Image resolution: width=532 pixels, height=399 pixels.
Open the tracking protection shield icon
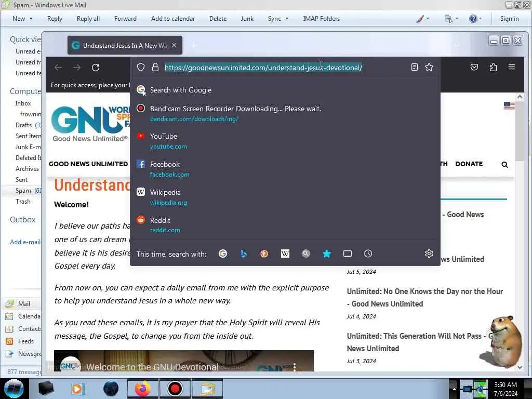[141, 67]
